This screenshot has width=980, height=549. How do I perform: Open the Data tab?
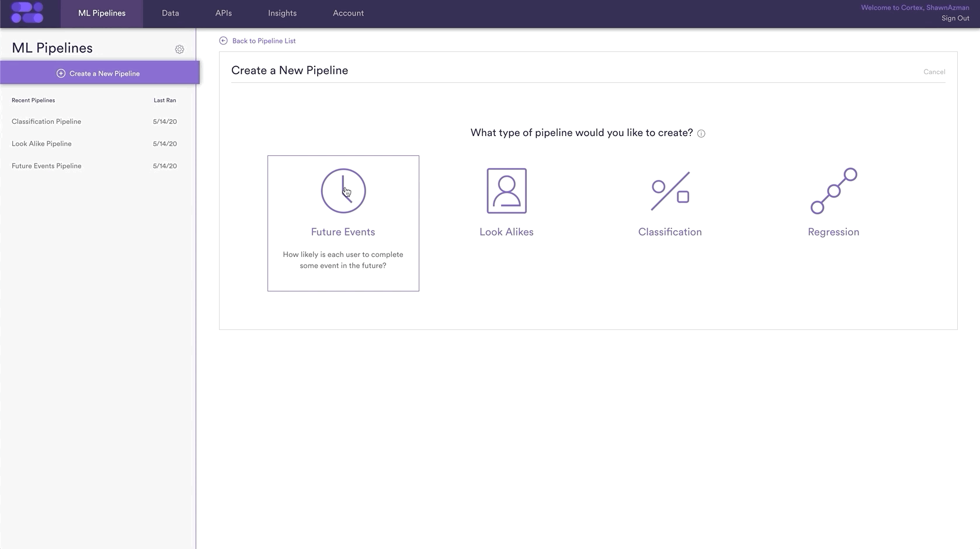tap(171, 13)
